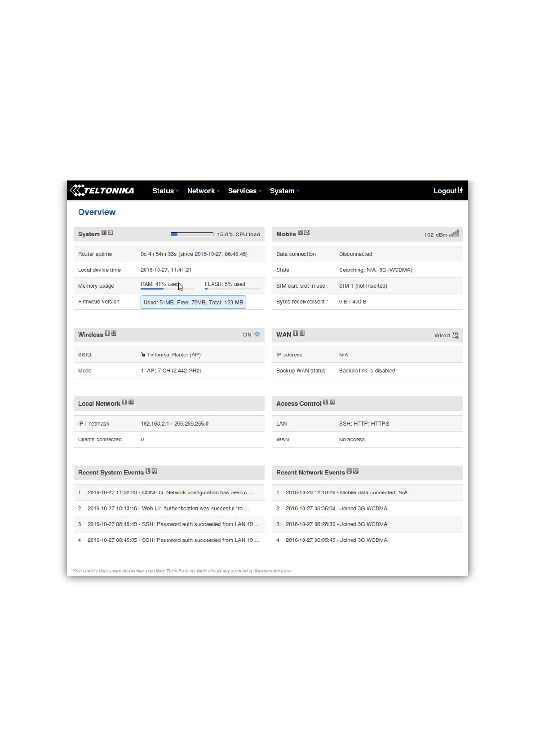The width and height of the screenshot is (535, 756).
Task: Click the Clients connected 0 value
Action: pyautogui.click(x=142, y=440)
